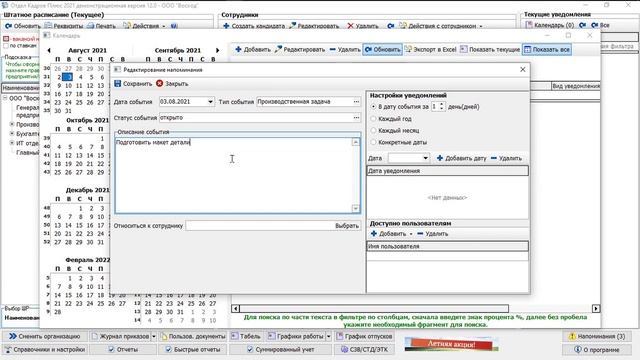Open the Журнал приказов dropdown arrow
This screenshot has height=360, width=640.
pos(154,336)
